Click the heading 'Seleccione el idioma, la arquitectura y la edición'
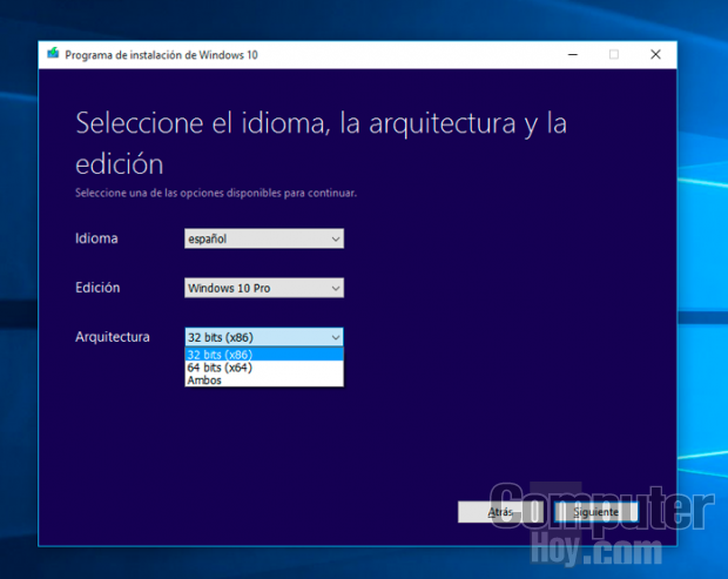The image size is (728, 579). pyautogui.click(x=321, y=143)
